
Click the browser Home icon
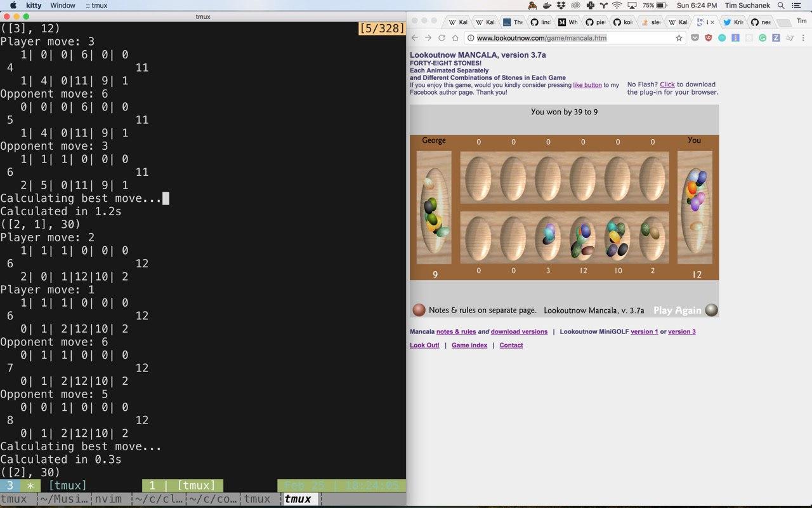tap(455, 38)
